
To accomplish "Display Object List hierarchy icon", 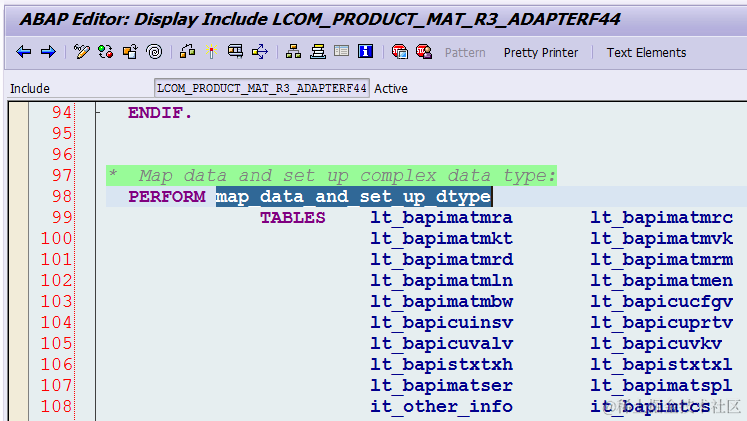I will coord(293,51).
